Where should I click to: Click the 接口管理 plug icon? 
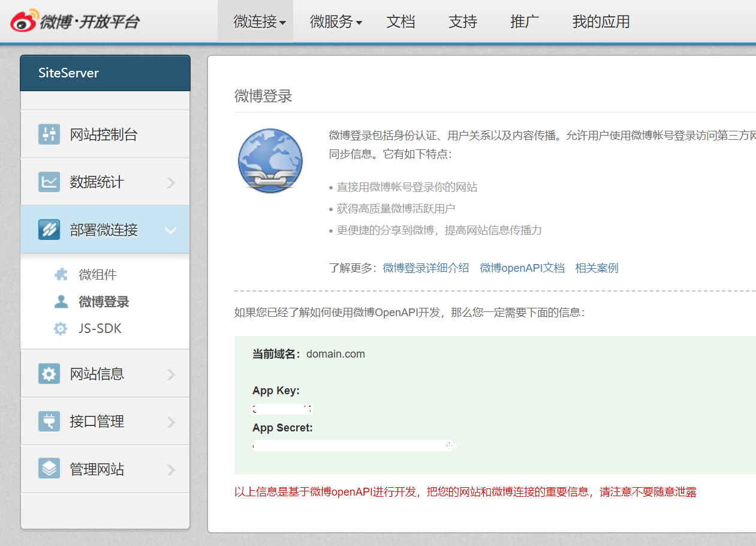point(49,421)
